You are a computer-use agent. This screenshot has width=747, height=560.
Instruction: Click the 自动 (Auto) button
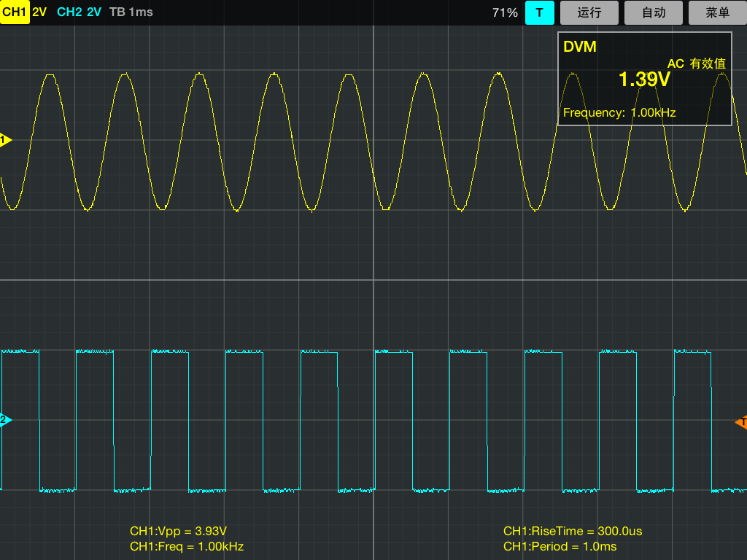tap(654, 12)
